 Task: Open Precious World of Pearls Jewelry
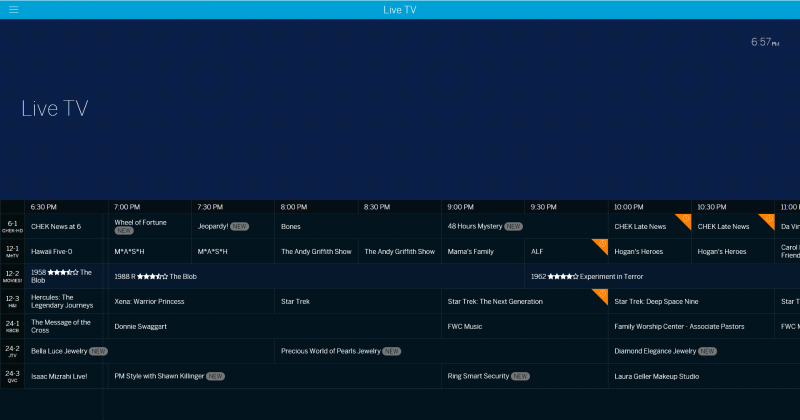[441, 351]
